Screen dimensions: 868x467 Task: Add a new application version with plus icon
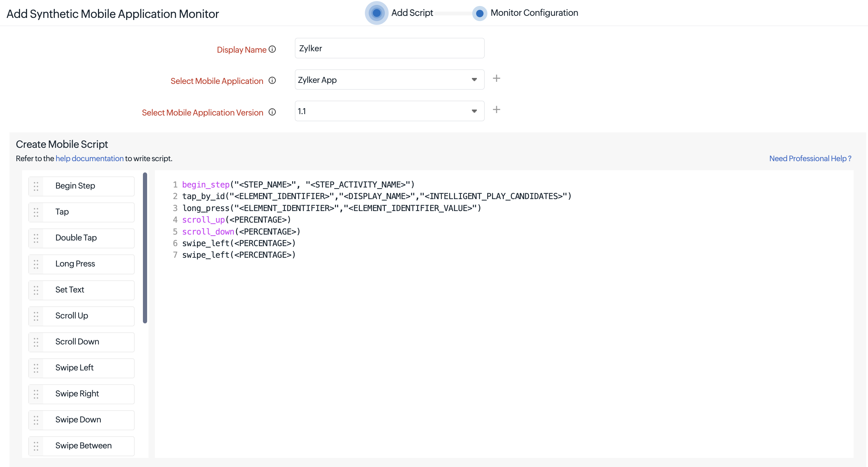pos(497,110)
